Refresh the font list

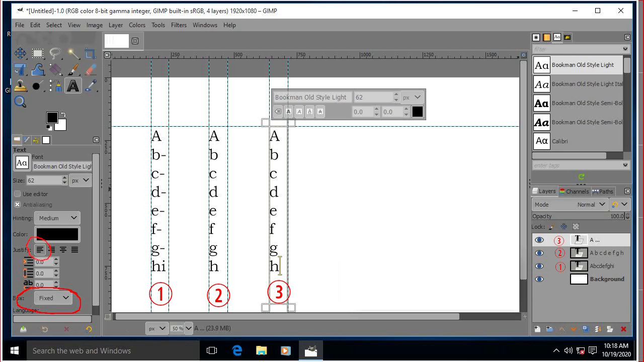pos(582,176)
